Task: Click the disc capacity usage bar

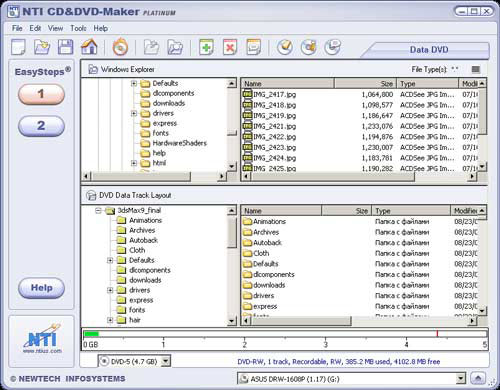Action: point(285,334)
